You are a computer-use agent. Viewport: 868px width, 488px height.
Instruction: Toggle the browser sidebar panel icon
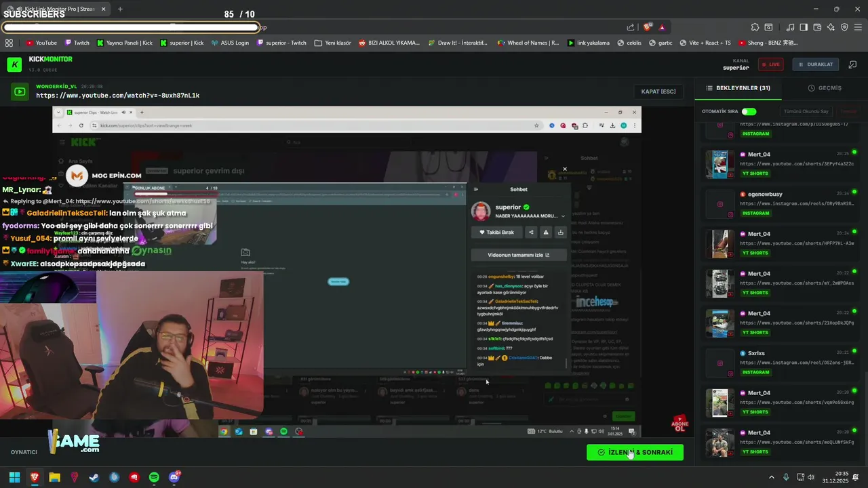804,27
